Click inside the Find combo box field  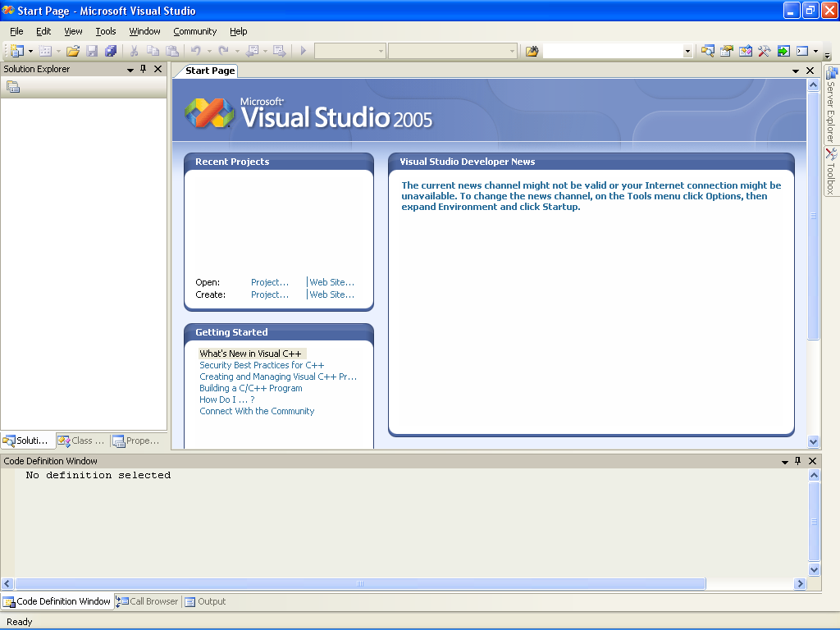point(613,51)
